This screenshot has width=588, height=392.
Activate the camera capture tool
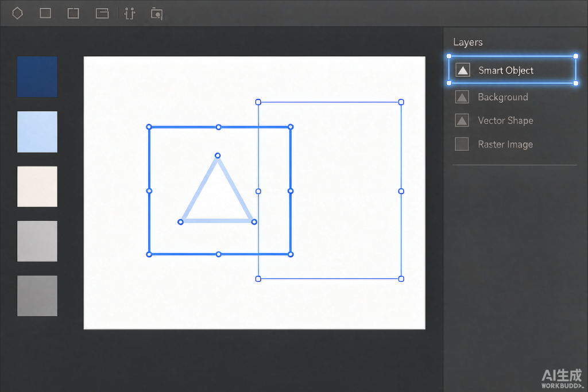[157, 14]
